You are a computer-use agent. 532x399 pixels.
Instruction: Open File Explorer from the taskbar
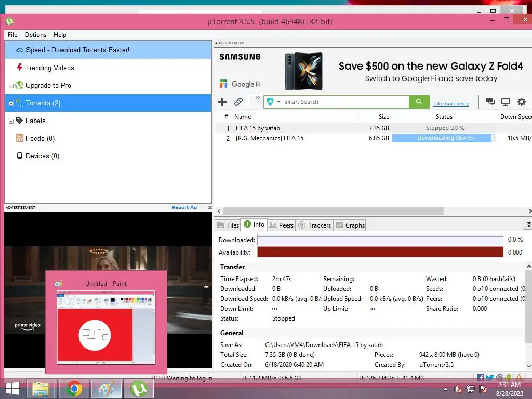coord(41,389)
